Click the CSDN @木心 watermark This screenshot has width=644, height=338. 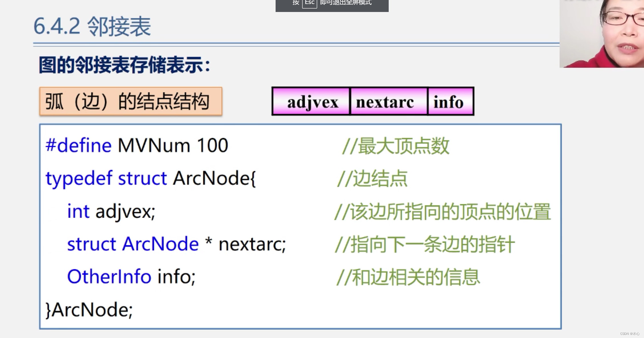tap(628, 334)
